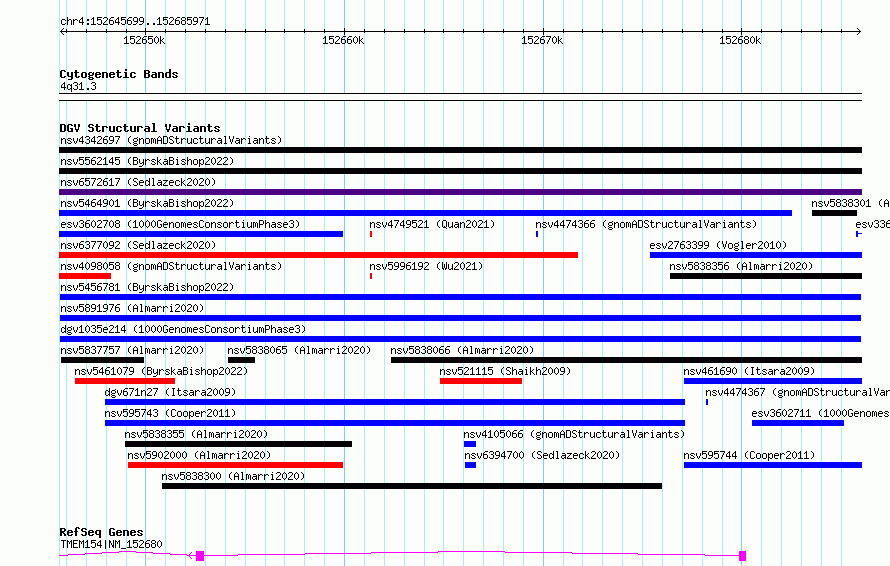Click the nsv595744 Cooper2011 blue bar

coord(773,465)
